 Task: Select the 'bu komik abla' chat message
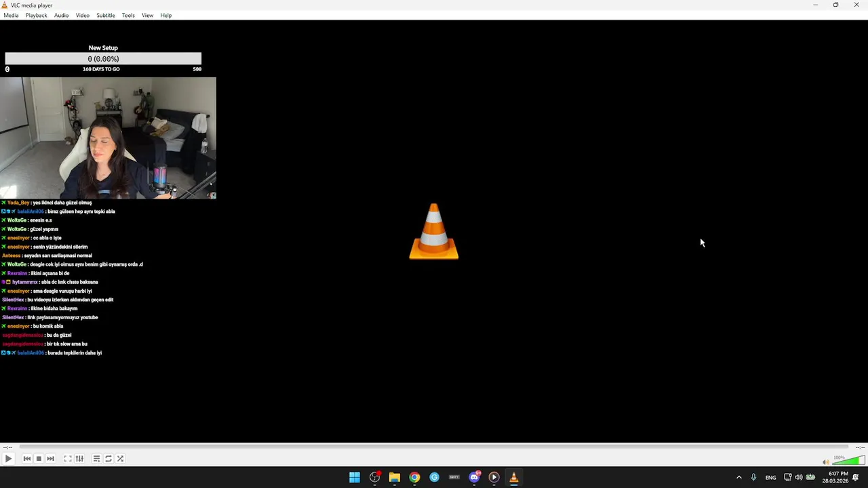[x=33, y=326]
